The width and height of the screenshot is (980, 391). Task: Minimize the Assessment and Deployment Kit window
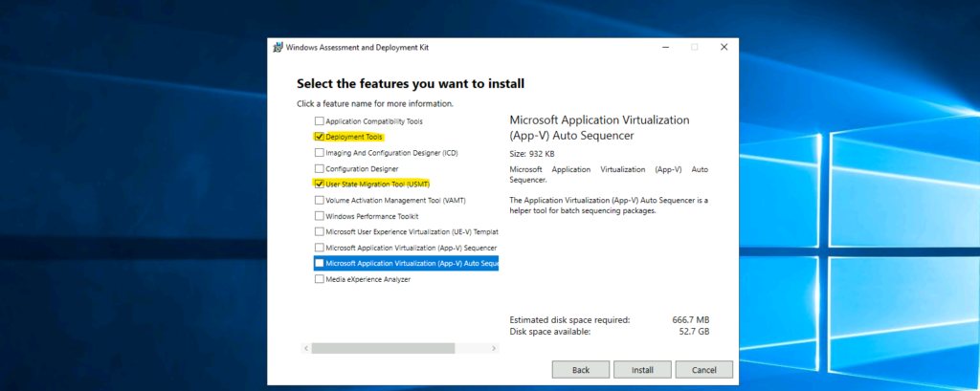(x=666, y=48)
